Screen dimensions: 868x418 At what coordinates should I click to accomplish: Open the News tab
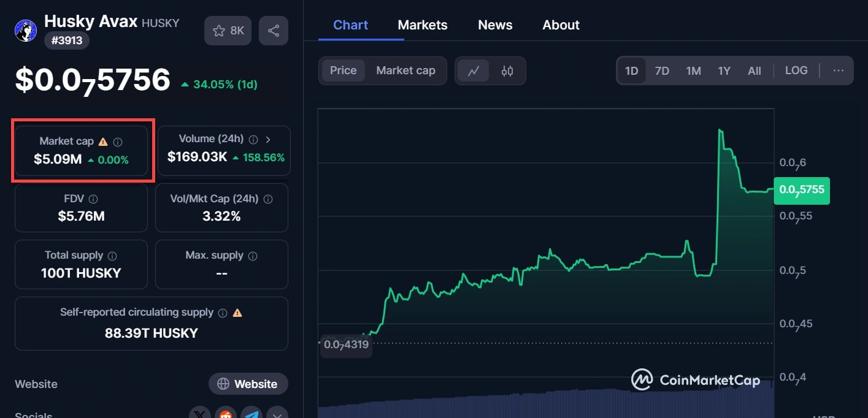click(x=494, y=25)
